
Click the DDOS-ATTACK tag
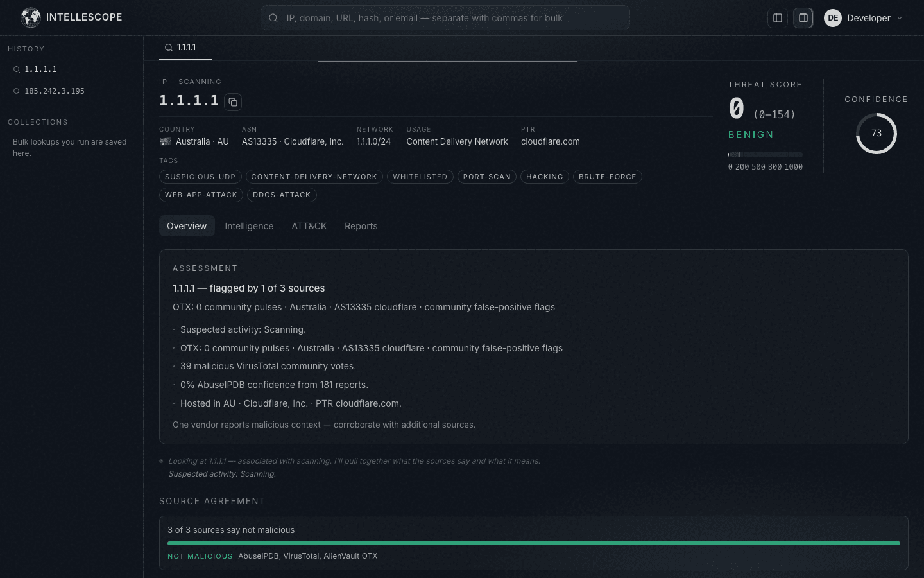coord(282,195)
